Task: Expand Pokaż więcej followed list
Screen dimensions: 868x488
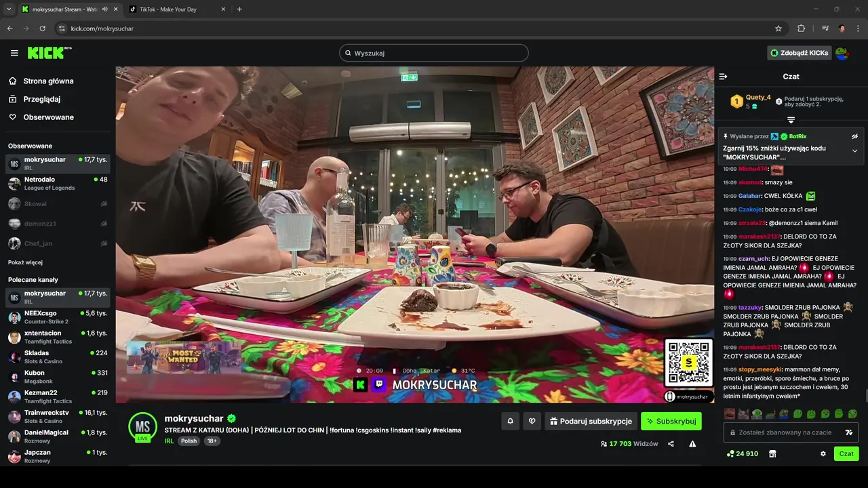Action: click(x=25, y=262)
